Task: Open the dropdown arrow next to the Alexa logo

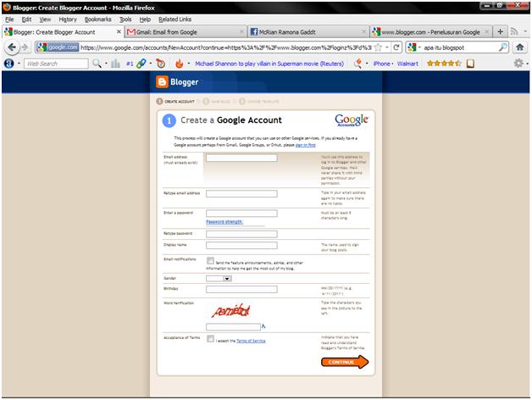Action: [19, 64]
